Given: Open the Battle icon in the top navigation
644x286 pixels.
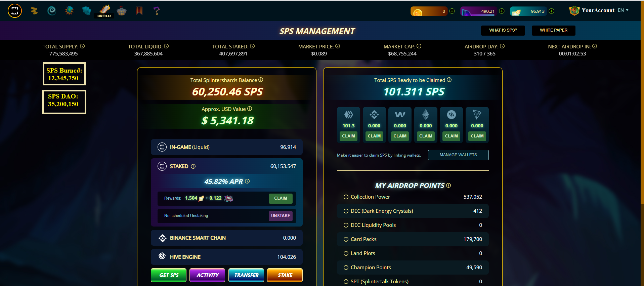Looking at the screenshot, I should tap(104, 11).
